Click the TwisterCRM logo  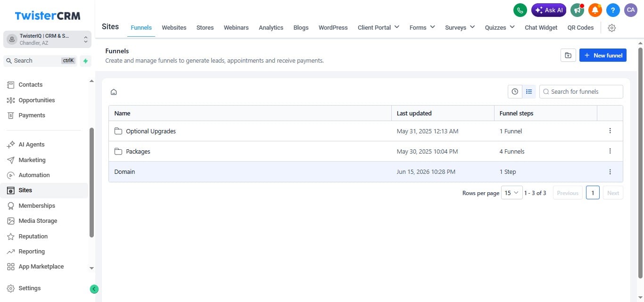(x=47, y=16)
